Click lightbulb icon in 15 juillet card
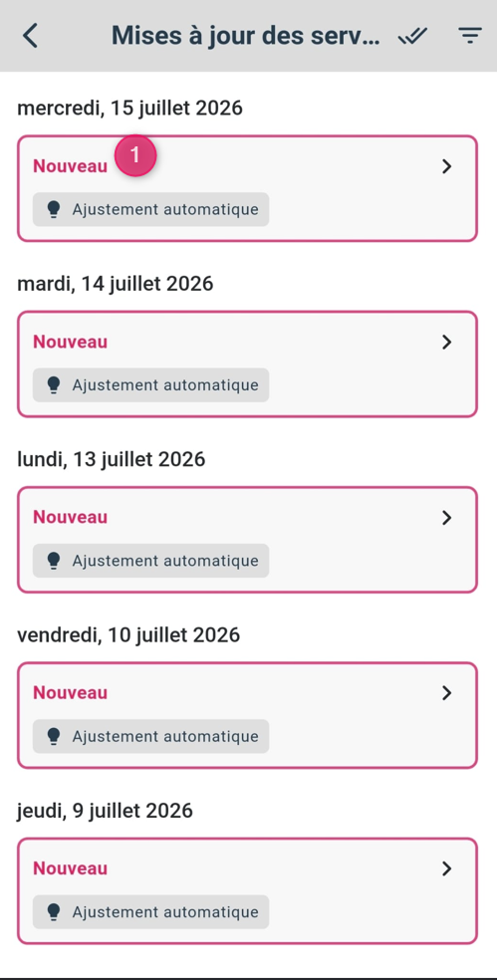The width and height of the screenshot is (497, 980). tap(54, 209)
